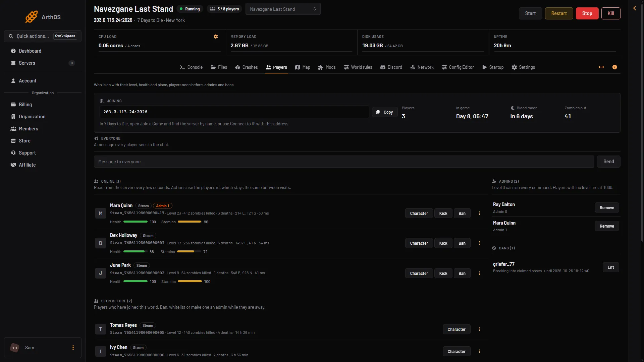644x362 pixels.
Task: Open the World rules tab
Action: (358, 67)
